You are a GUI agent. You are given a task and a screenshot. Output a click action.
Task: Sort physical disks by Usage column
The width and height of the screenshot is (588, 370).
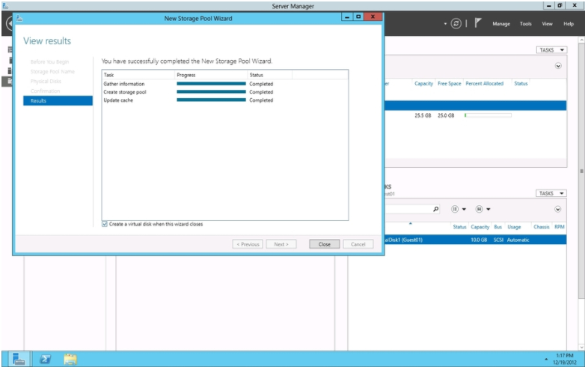514,227
